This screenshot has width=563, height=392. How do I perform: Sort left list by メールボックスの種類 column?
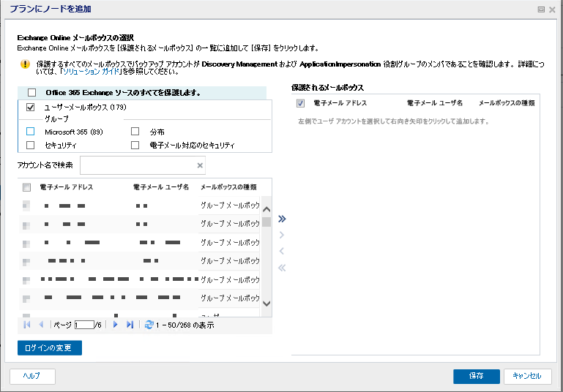click(x=228, y=187)
